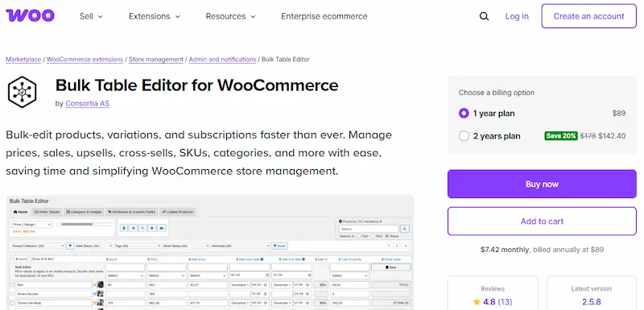
Task: Click the Buy now button
Action: [x=542, y=184]
